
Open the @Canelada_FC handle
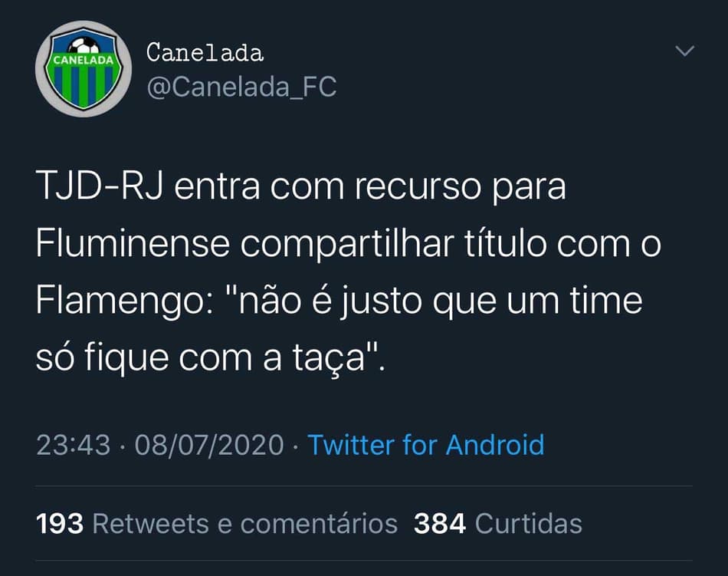coord(241,87)
